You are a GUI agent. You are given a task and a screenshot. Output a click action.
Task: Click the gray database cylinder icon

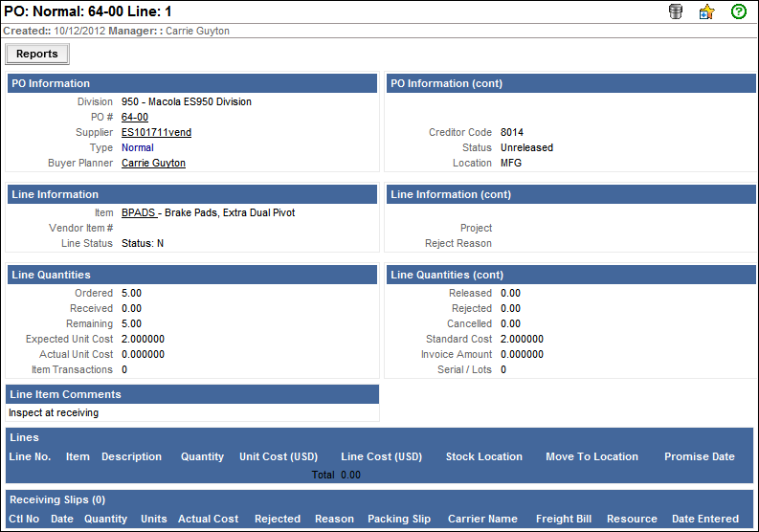click(x=676, y=12)
